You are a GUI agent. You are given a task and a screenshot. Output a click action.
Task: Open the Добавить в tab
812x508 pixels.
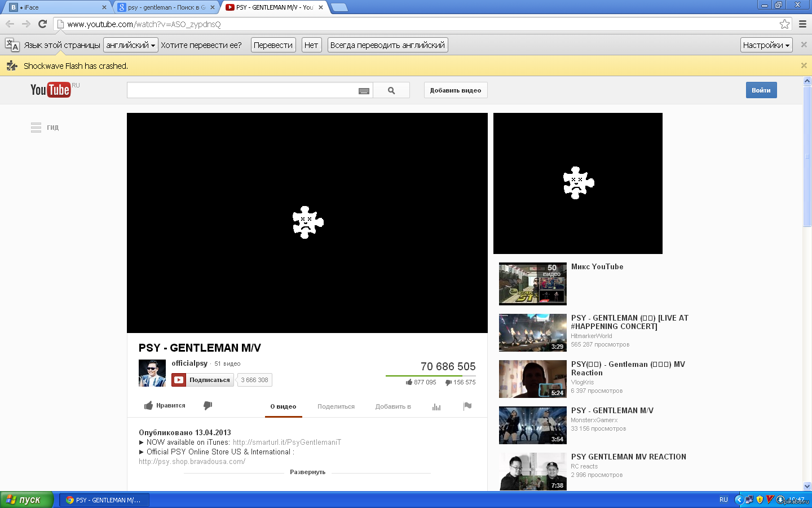(x=393, y=406)
